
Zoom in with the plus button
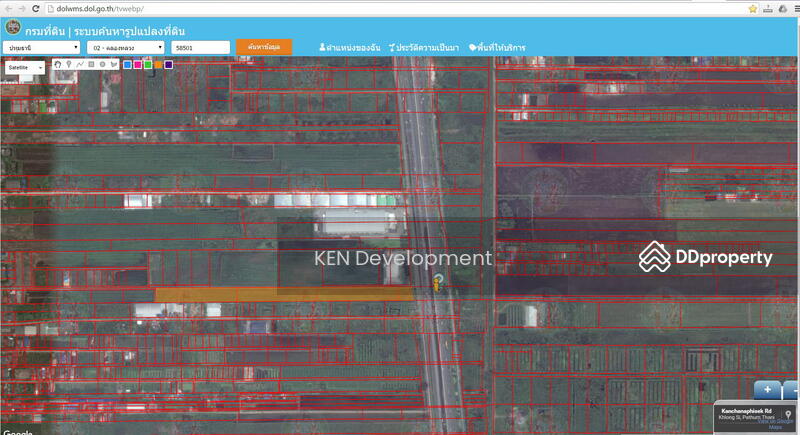pos(767,389)
